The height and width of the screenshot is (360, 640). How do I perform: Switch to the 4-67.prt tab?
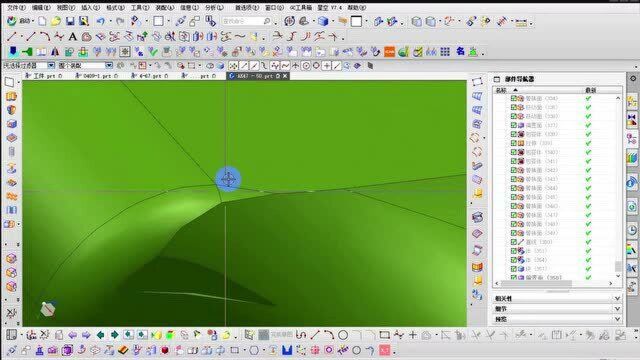coord(150,76)
